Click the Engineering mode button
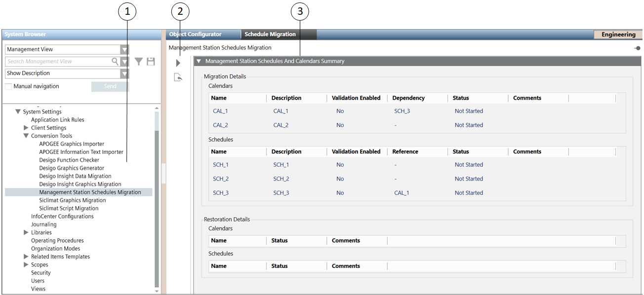Viewport: 644px width, 295px height. pyautogui.click(x=618, y=35)
